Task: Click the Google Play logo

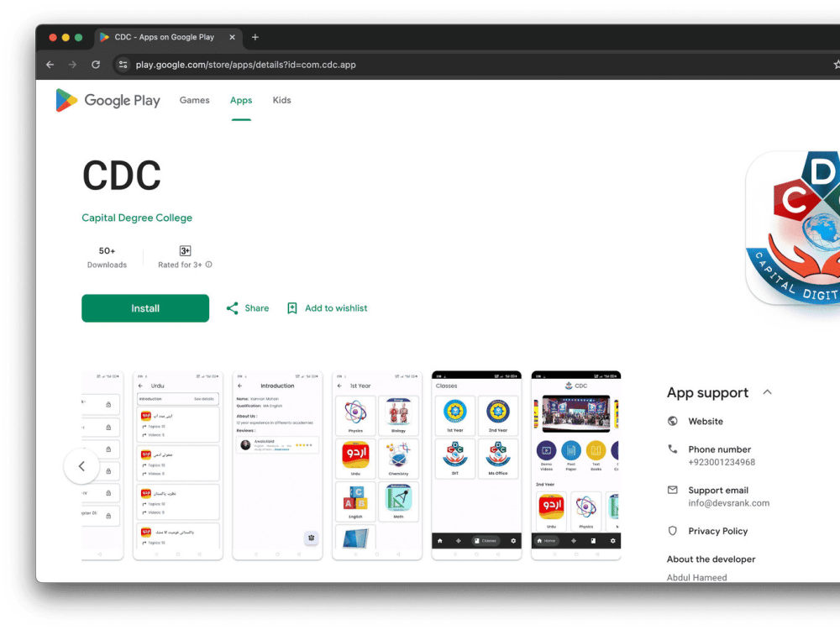Action: pyautogui.click(x=108, y=100)
